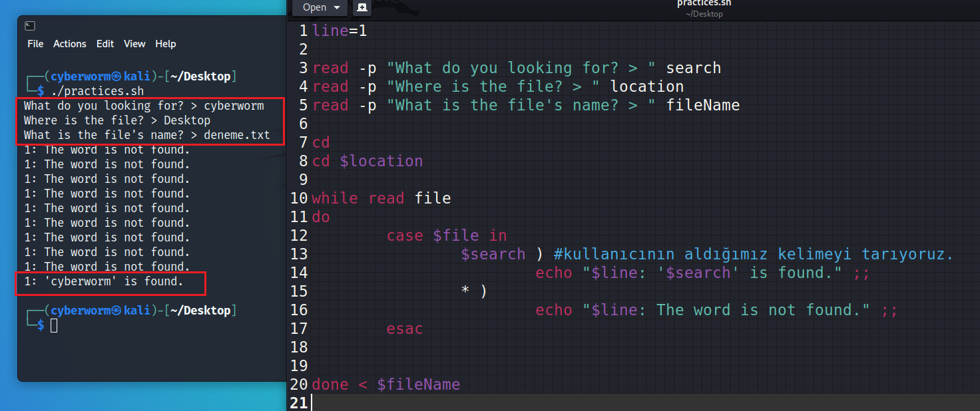Open the terminal File menu
Viewport: 980px width, 411px height.
pyautogui.click(x=35, y=44)
